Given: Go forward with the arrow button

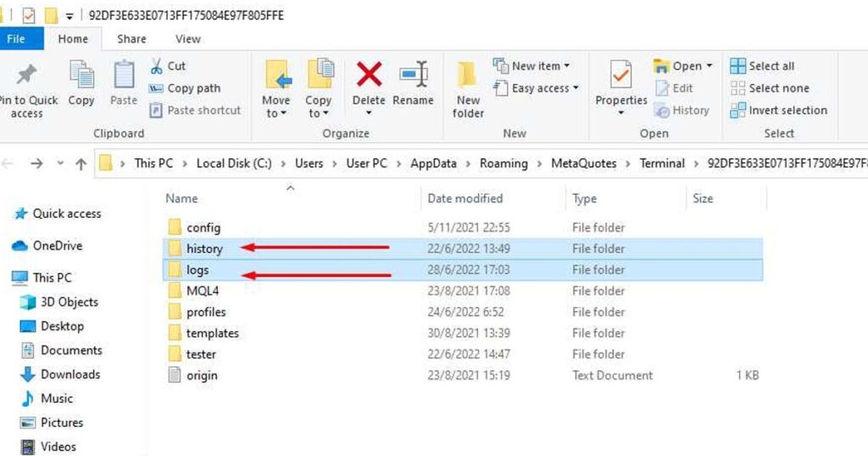Looking at the screenshot, I should [x=36, y=164].
